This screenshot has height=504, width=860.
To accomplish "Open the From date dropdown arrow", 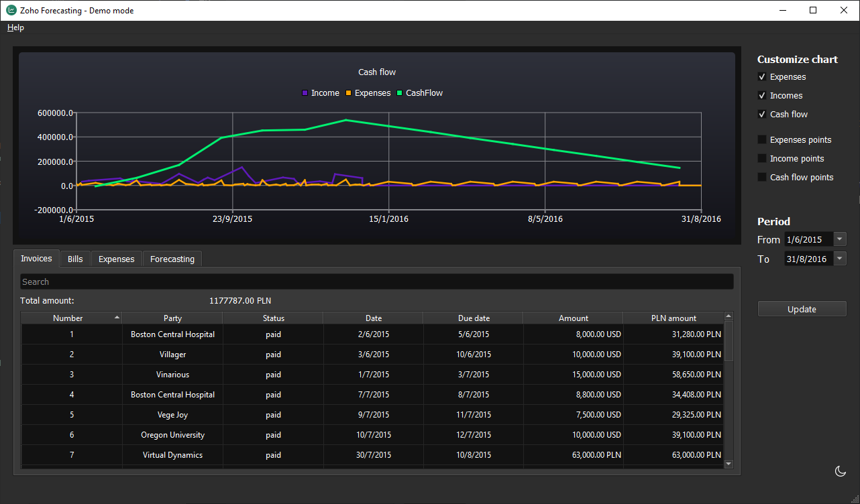I will point(840,239).
